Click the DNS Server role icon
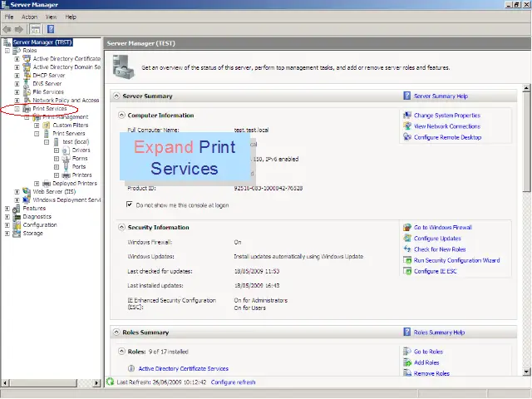 (x=27, y=84)
